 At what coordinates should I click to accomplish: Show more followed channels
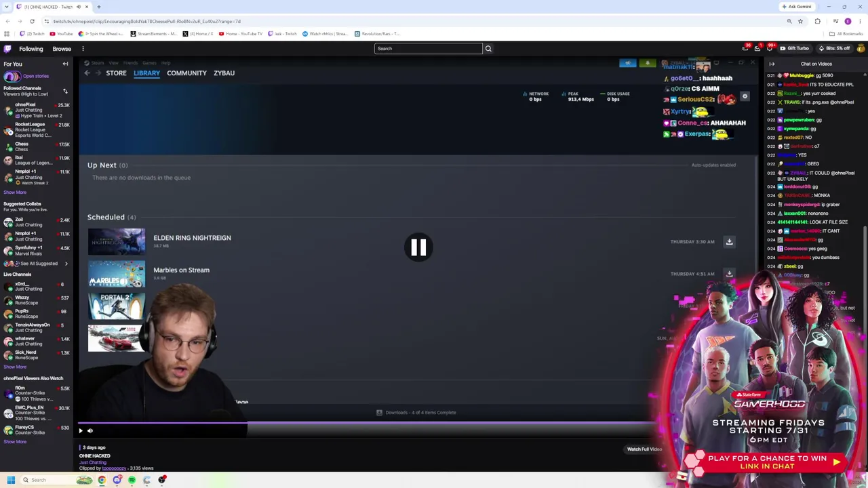click(x=14, y=192)
